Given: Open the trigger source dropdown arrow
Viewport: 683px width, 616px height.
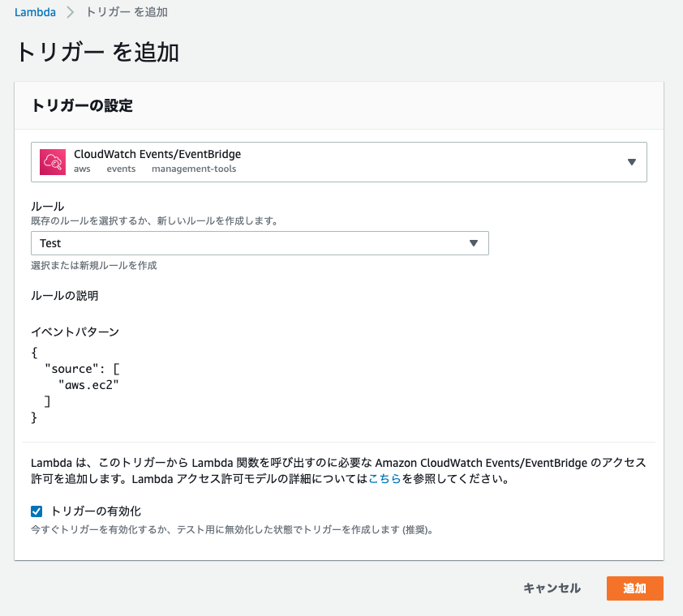Looking at the screenshot, I should pos(632,162).
